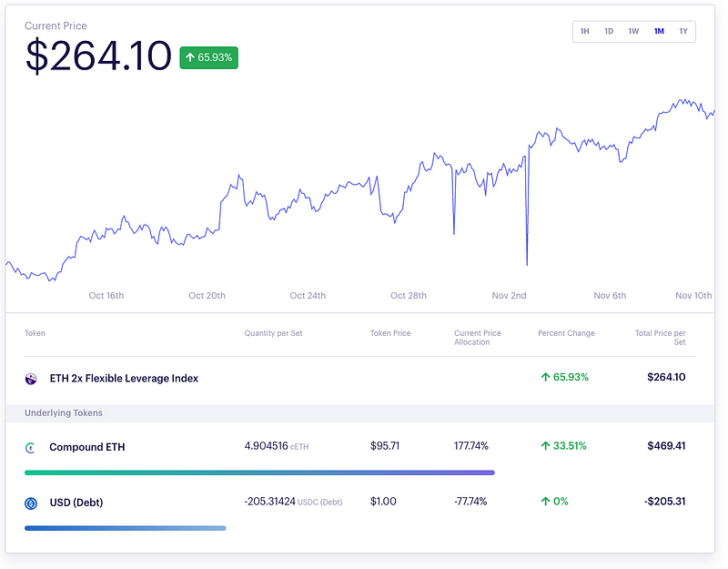Click the Compound ETH token icon

[x=31, y=447]
